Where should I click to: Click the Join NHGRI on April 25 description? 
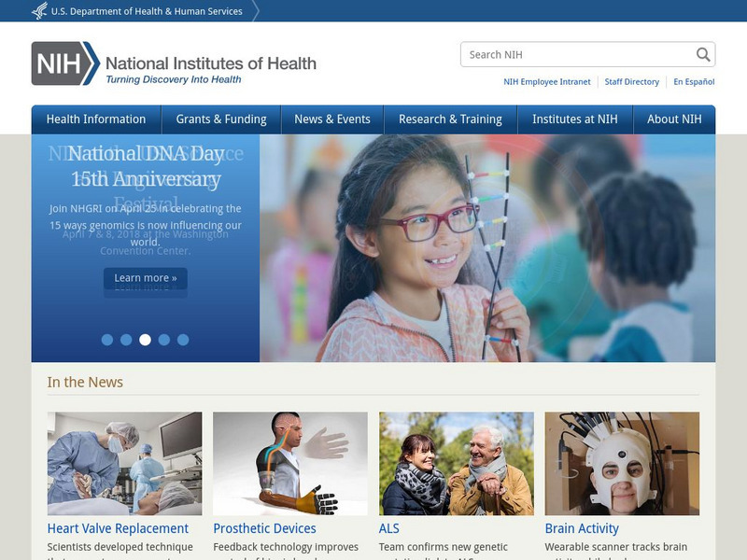pos(146,225)
